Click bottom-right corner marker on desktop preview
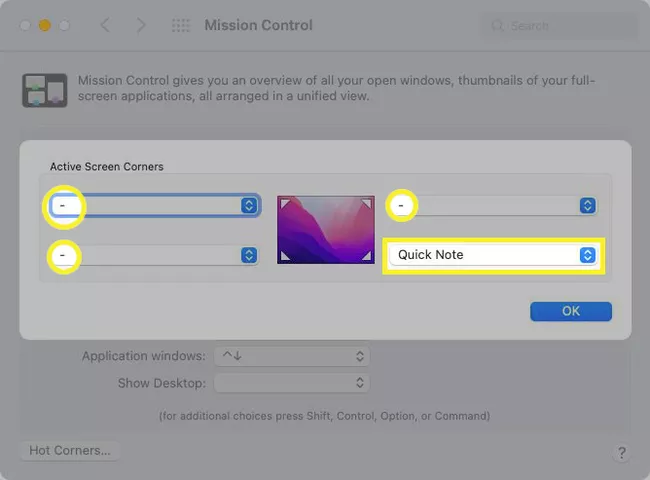 [366, 258]
